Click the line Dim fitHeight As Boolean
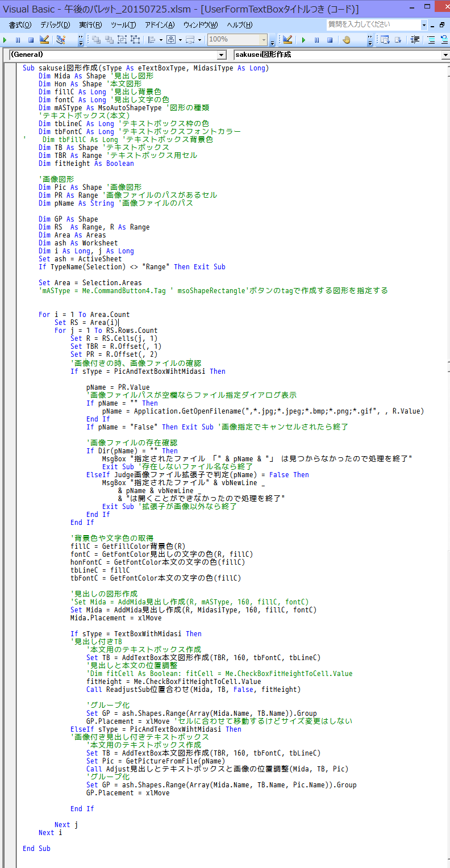The height and width of the screenshot is (868, 450). click(86, 163)
